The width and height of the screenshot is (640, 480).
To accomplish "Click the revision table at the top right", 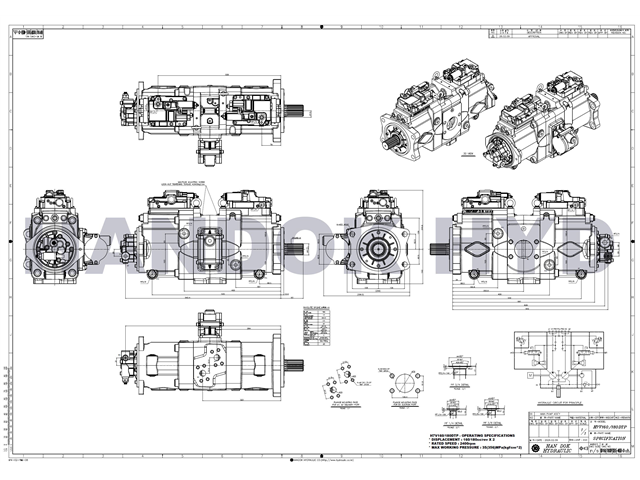I will (x=560, y=36).
